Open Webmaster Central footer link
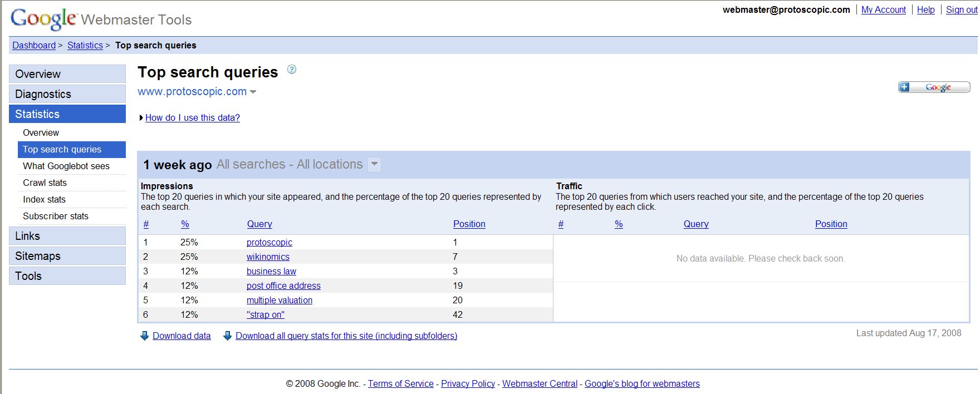980x394 pixels. coord(540,383)
